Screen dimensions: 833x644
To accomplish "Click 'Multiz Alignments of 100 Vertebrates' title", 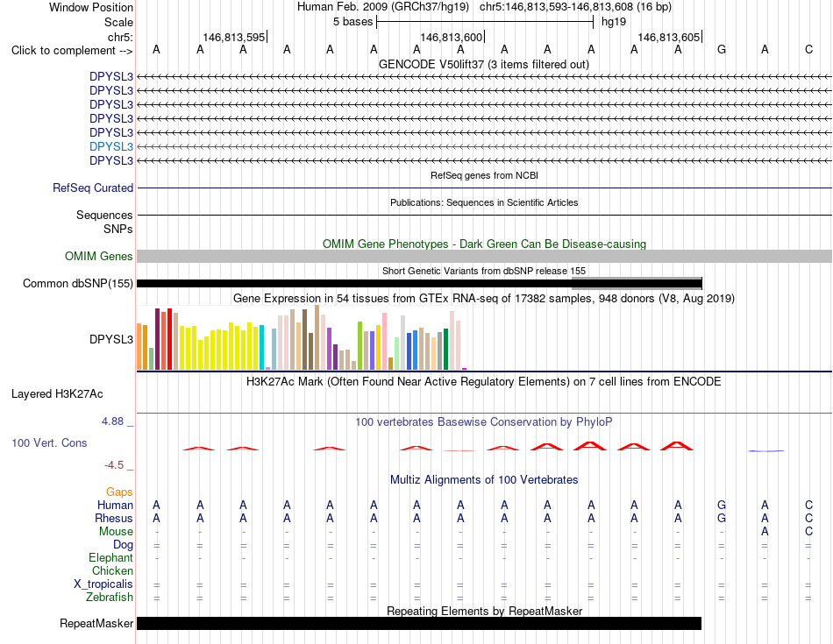I will pyautogui.click(x=484, y=480).
